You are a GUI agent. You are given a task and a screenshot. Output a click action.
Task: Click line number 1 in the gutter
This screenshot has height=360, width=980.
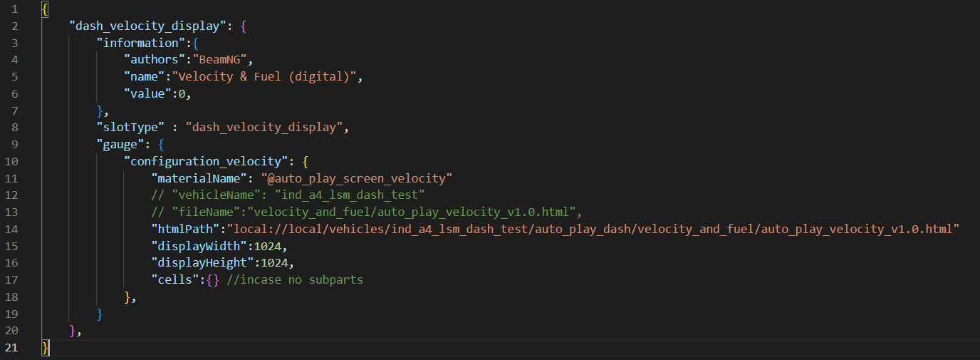[14, 9]
